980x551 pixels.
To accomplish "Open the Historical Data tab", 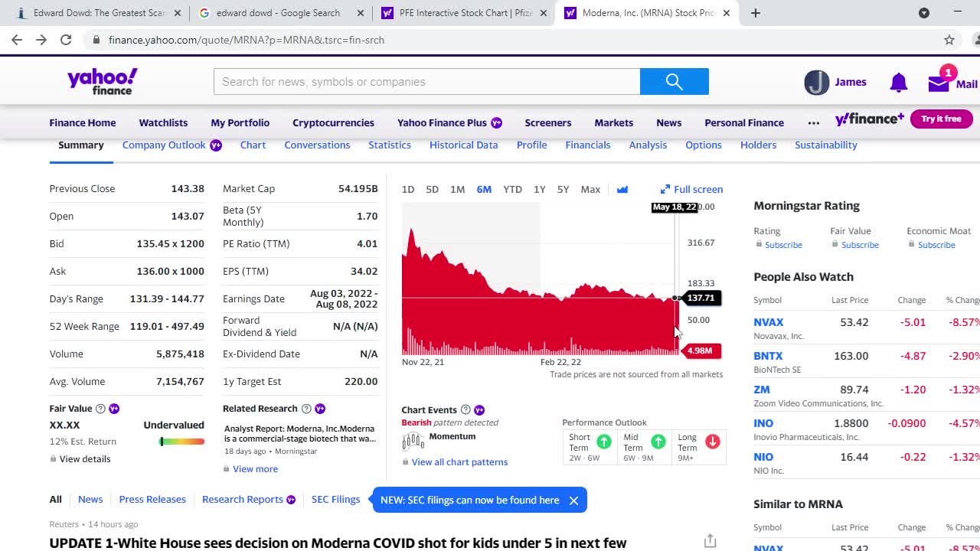I will [464, 145].
